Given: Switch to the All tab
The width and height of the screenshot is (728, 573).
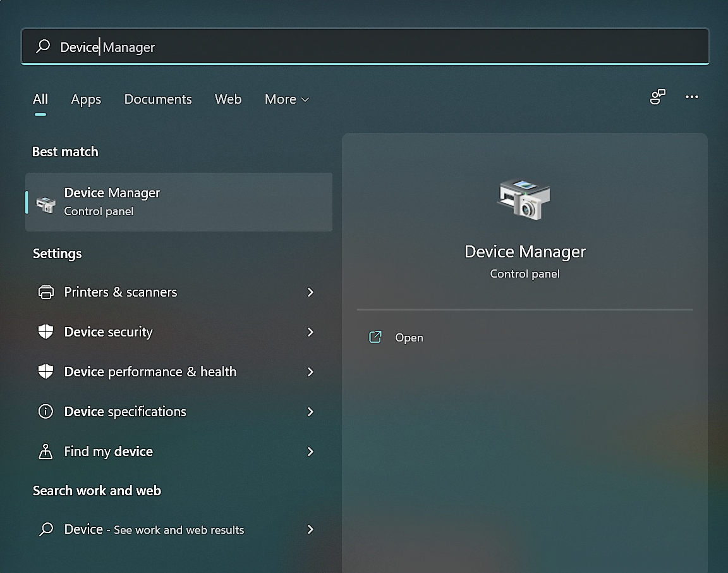Looking at the screenshot, I should [40, 99].
